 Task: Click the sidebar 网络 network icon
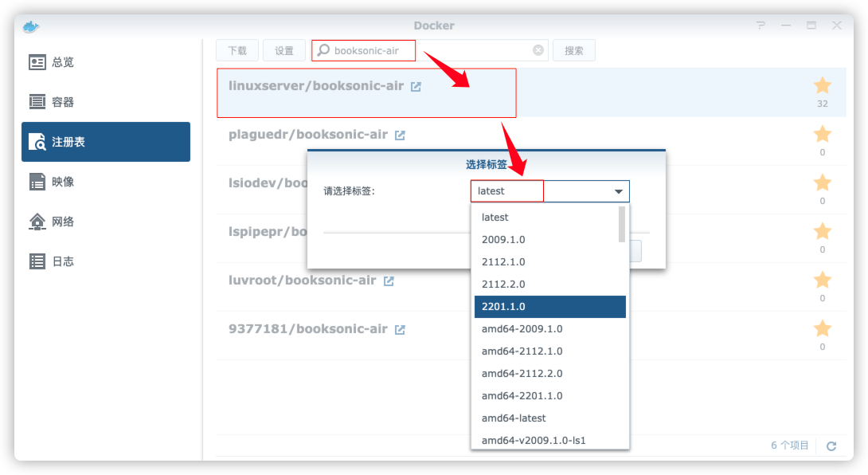37,222
